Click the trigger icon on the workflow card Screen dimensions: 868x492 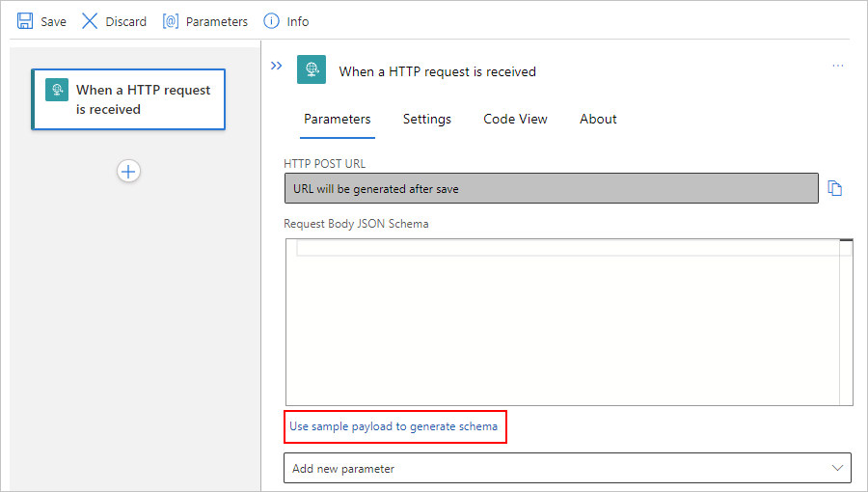(57, 90)
